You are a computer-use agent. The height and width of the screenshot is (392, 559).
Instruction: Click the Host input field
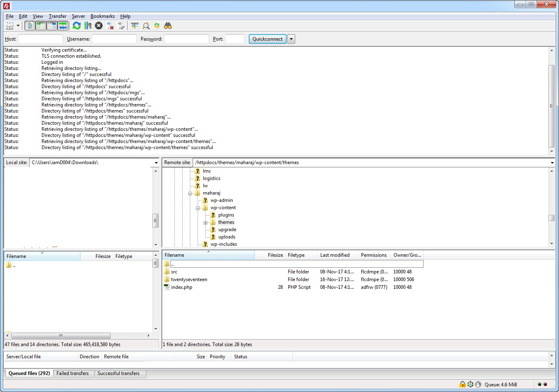[40, 39]
